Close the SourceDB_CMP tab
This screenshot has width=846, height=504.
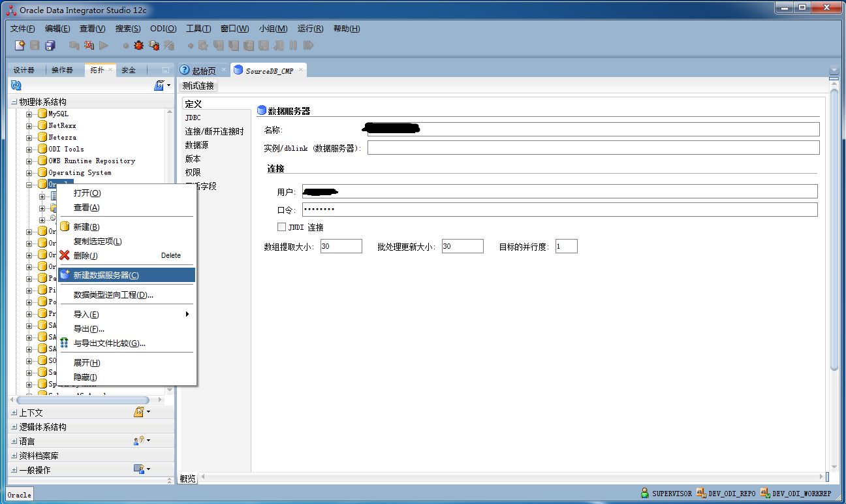coord(300,71)
